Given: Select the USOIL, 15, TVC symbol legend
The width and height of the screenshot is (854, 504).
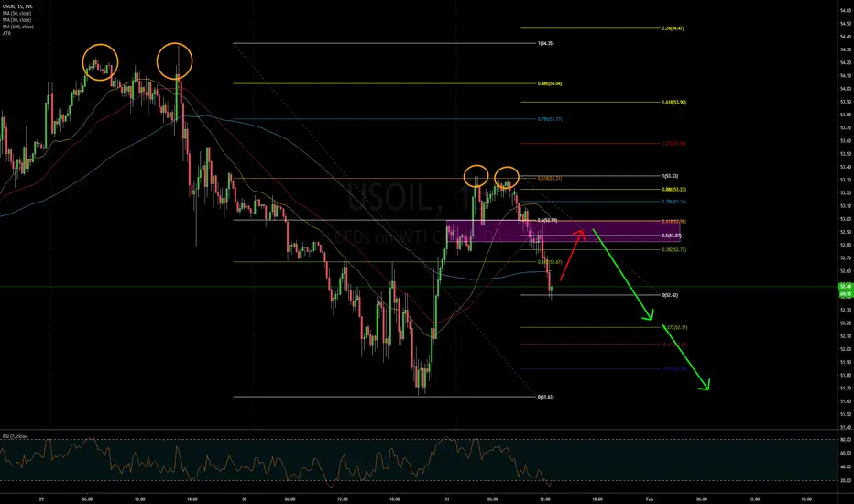Looking at the screenshot, I should [x=17, y=6].
